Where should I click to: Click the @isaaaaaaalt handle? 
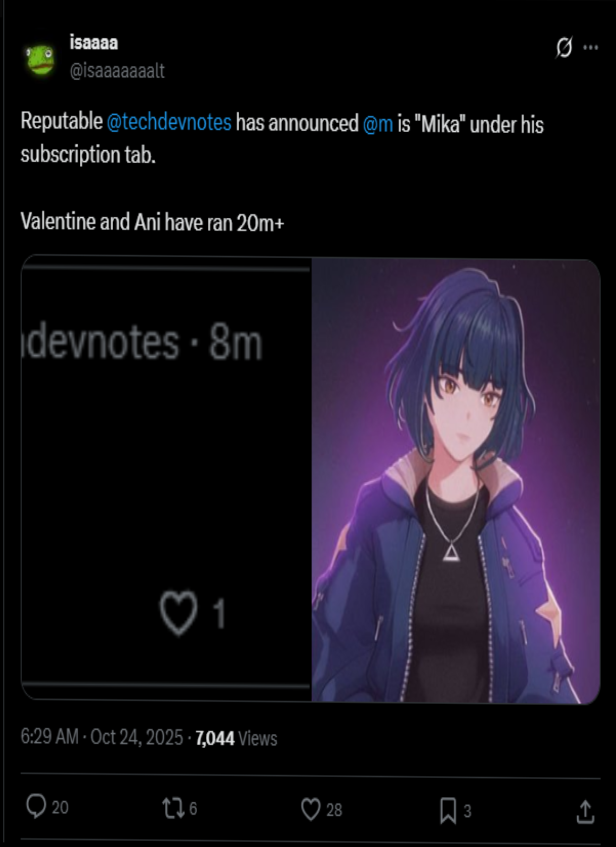click(117, 71)
